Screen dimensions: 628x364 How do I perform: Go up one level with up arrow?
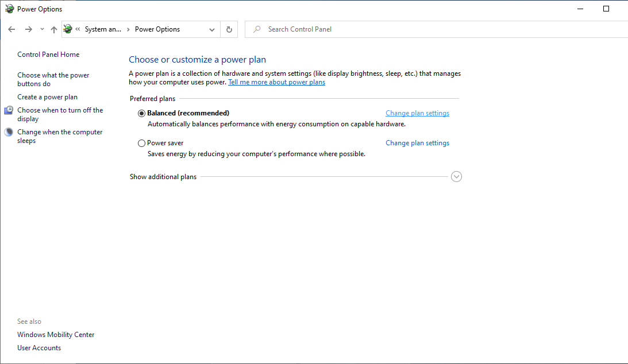coord(53,29)
